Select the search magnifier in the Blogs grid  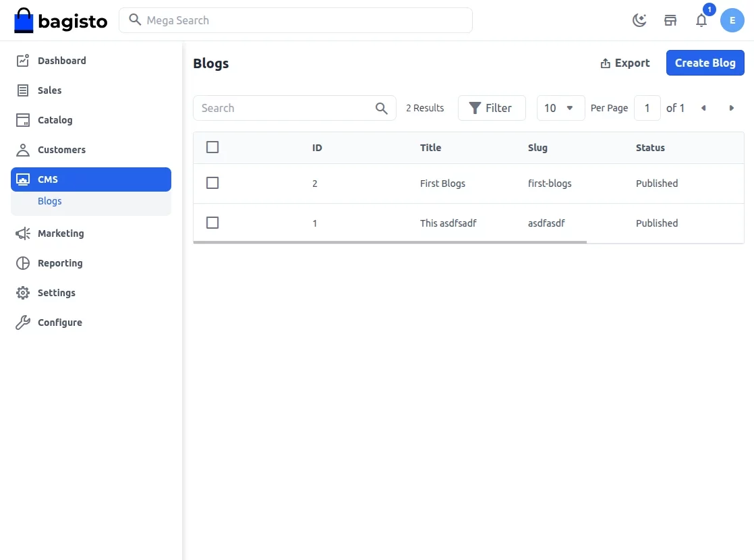click(x=381, y=108)
